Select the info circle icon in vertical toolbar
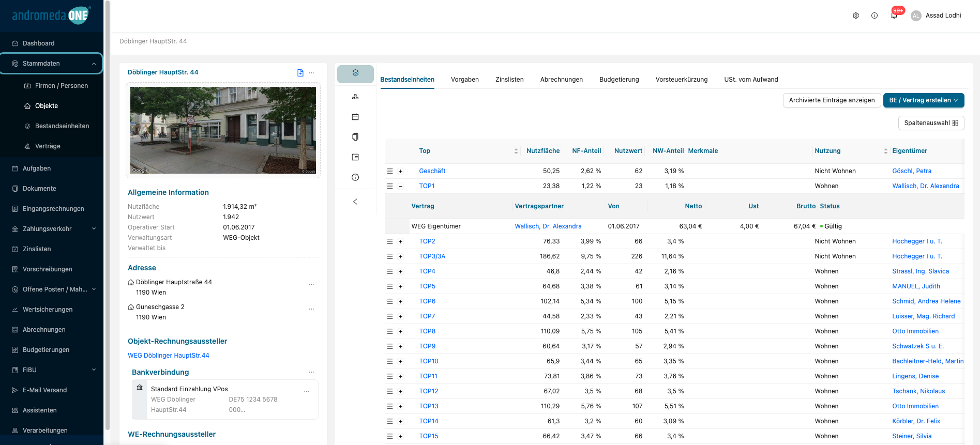Screen dimensions: 980x445 [355, 177]
